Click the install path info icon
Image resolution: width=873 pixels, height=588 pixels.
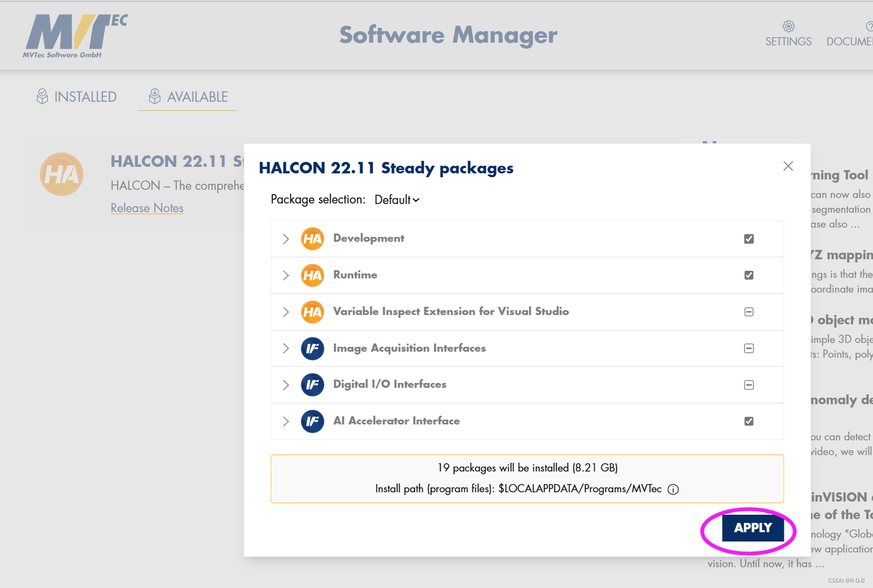(x=673, y=490)
